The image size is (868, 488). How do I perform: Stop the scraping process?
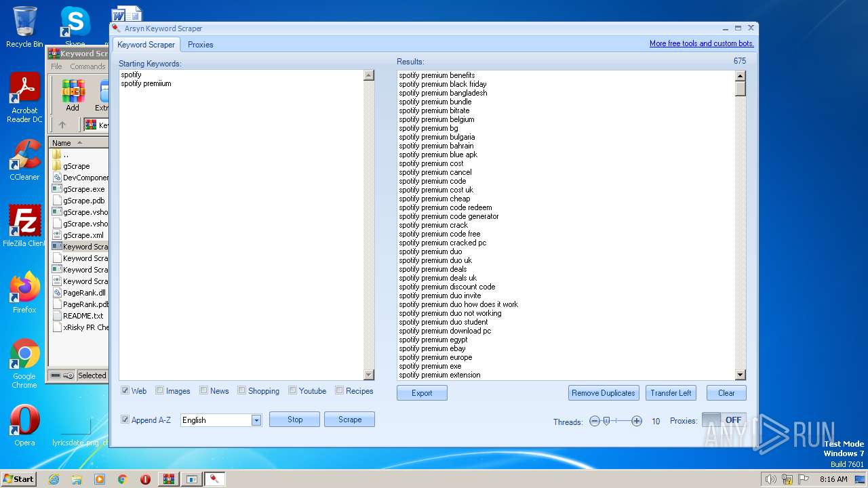(x=295, y=420)
